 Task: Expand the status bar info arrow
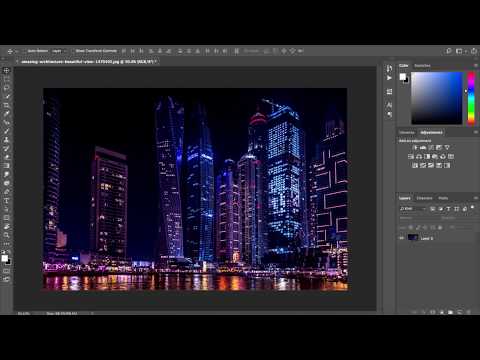click(92, 313)
